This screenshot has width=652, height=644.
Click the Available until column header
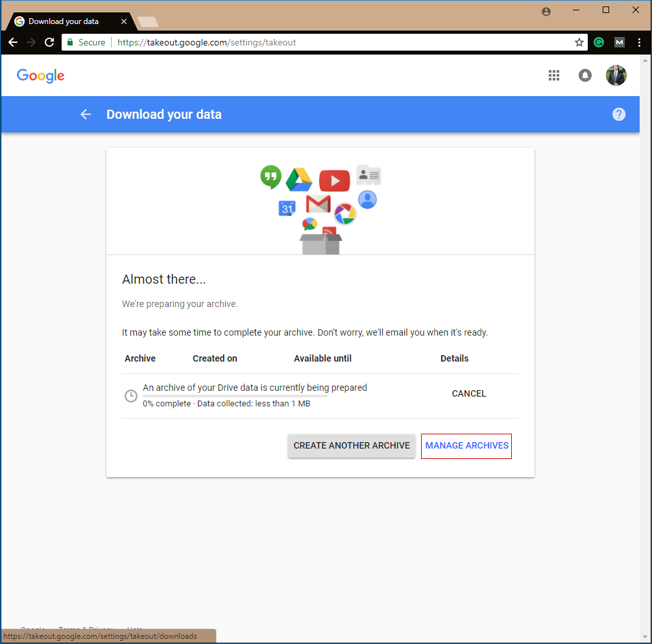(322, 358)
